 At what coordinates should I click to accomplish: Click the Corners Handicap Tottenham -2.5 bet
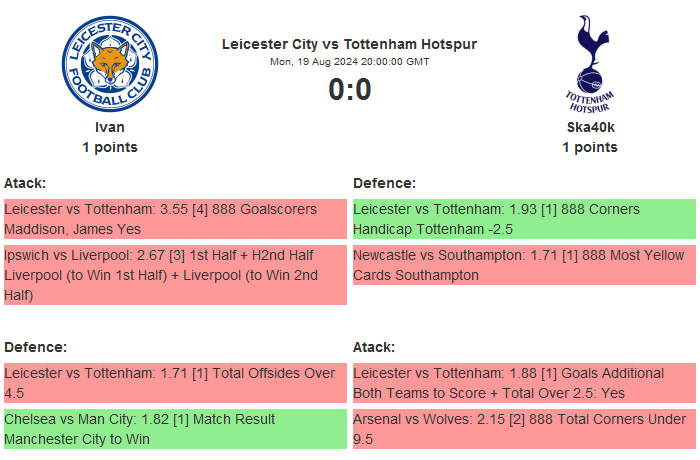pyautogui.click(x=523, y=219)
